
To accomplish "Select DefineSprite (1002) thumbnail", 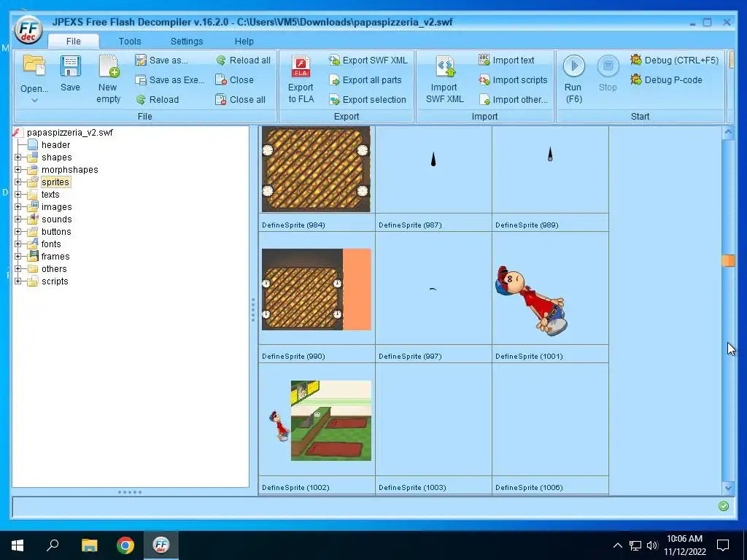I will pos(317,421).
